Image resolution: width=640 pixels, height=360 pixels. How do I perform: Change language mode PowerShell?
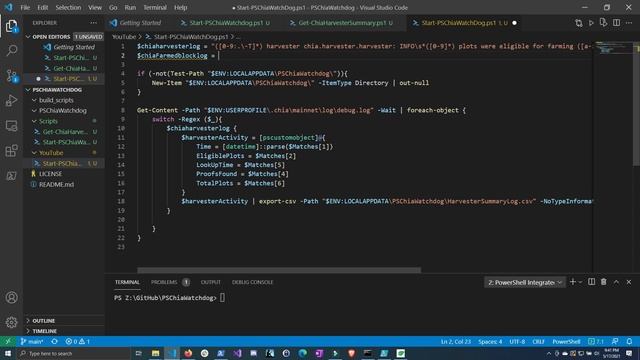[x=566, y=342]
